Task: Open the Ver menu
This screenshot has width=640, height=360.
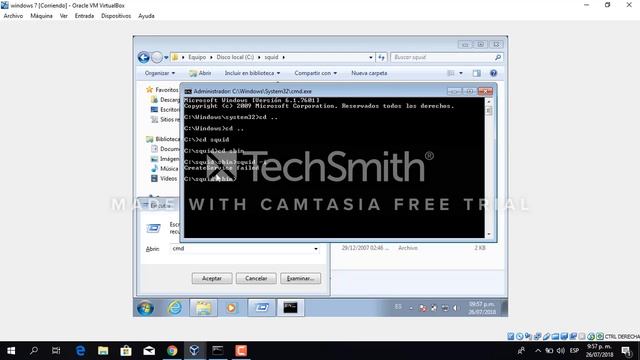Action: pyautogui.click(x=64, y=16)
